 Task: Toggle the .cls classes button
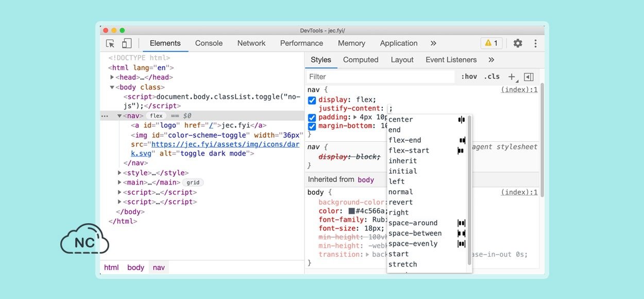pyautogui.click(x=492, y=77)
